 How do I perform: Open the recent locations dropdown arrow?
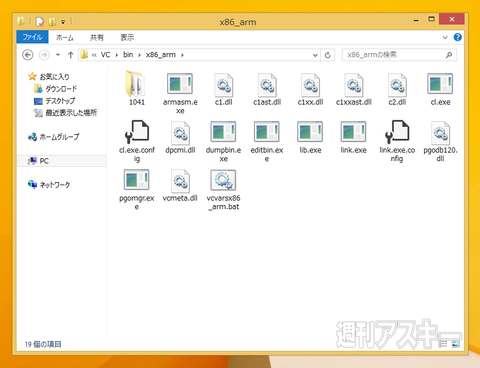coord(58,55)
